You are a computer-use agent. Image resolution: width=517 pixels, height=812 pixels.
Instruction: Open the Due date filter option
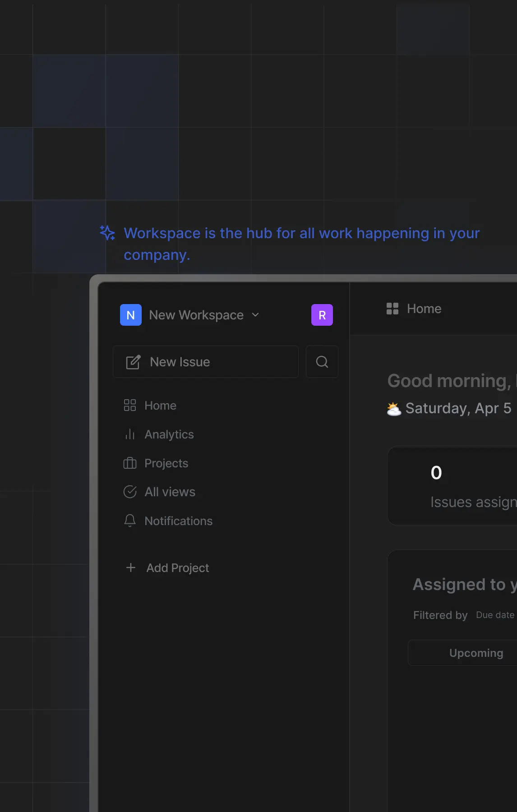click(x=495, y=615)
